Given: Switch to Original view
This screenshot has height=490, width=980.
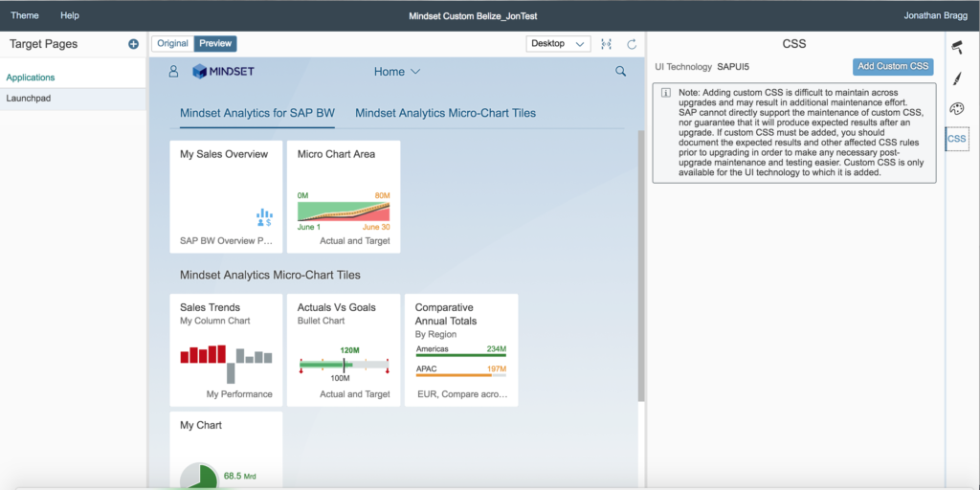Looking at the screenshot, I should click(172, 44).
